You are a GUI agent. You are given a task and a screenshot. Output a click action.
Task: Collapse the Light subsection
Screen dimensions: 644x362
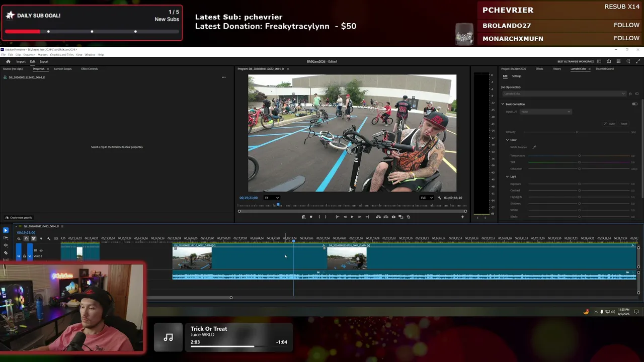(507, 176)
